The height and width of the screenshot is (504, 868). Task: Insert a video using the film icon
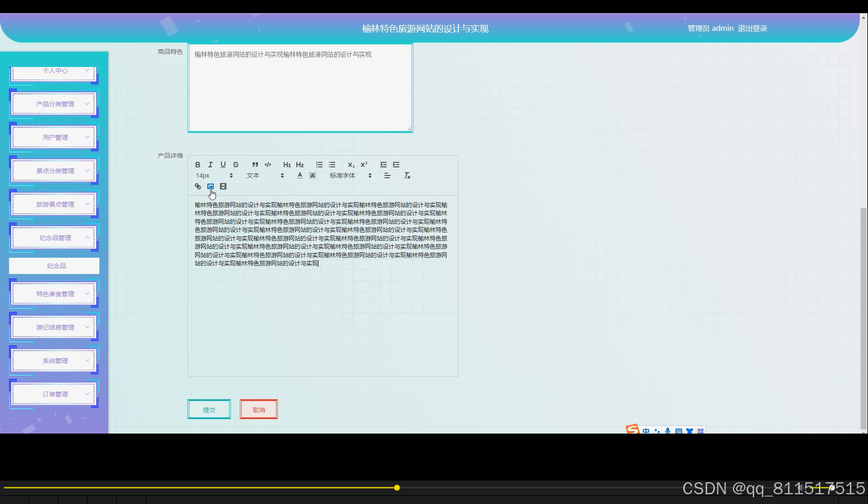tap(223, 187)
